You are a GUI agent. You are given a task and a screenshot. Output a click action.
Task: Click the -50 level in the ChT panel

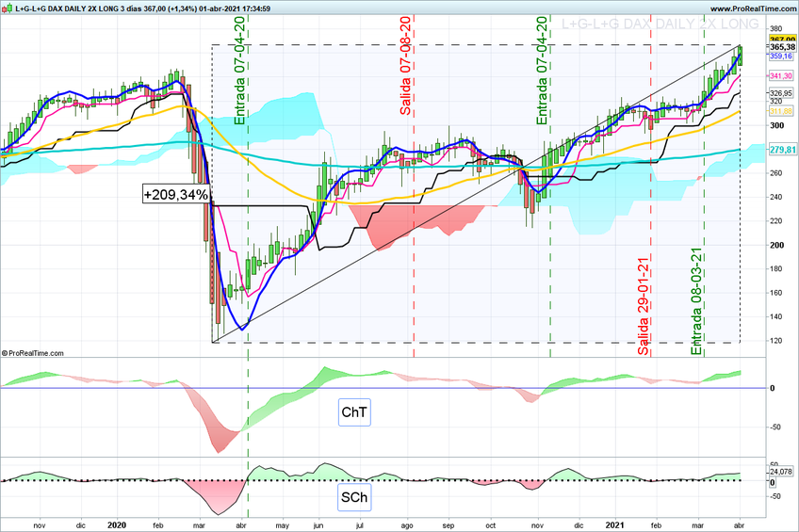point(775,427)
